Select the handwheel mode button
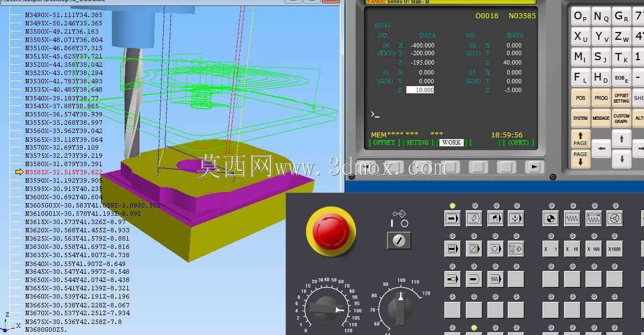Image resolution: width=644 pixels, height=335 pixels. point(615,218)
